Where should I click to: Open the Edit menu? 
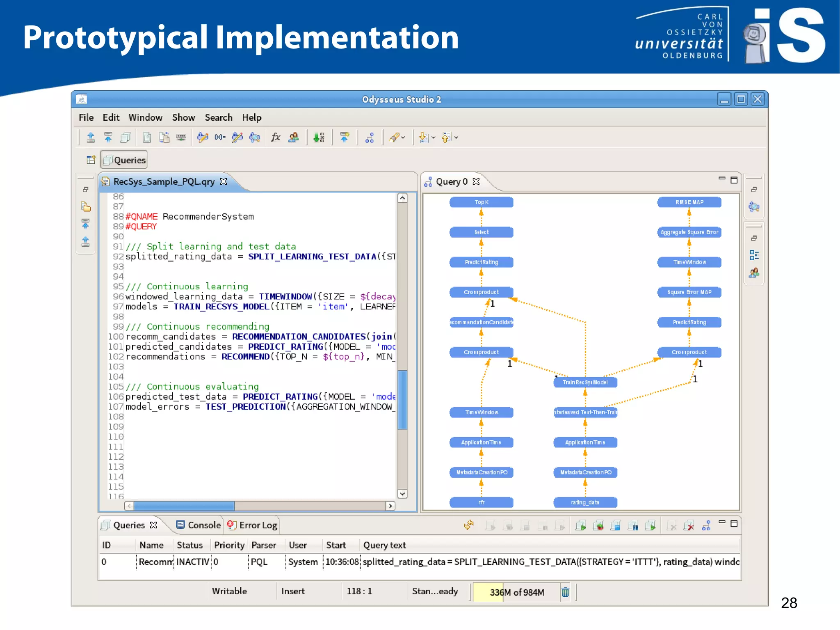coord(111,118)
